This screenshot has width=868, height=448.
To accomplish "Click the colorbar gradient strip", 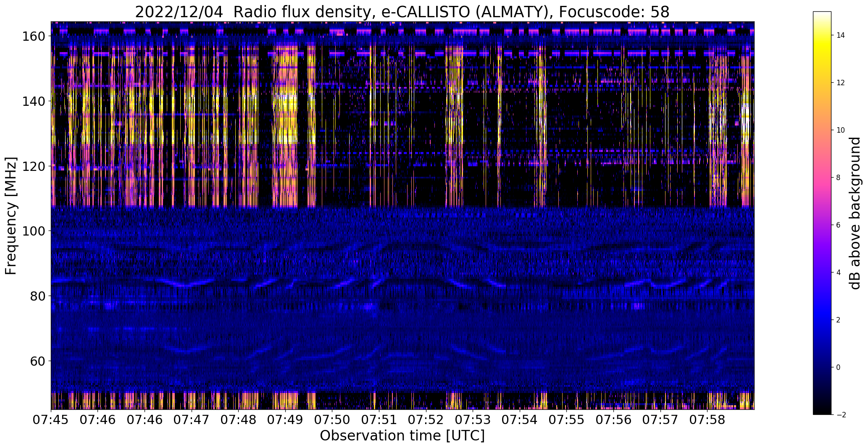I will (822, 213).
